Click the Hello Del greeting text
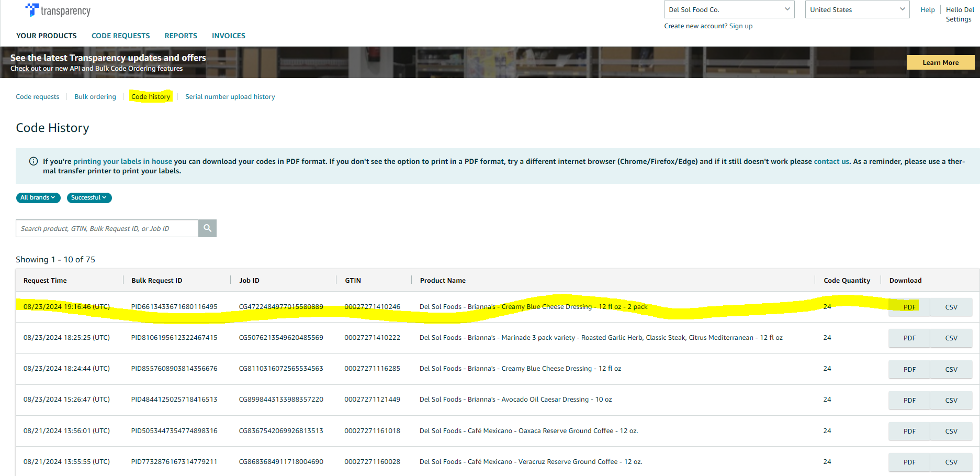 coord(960,9)
